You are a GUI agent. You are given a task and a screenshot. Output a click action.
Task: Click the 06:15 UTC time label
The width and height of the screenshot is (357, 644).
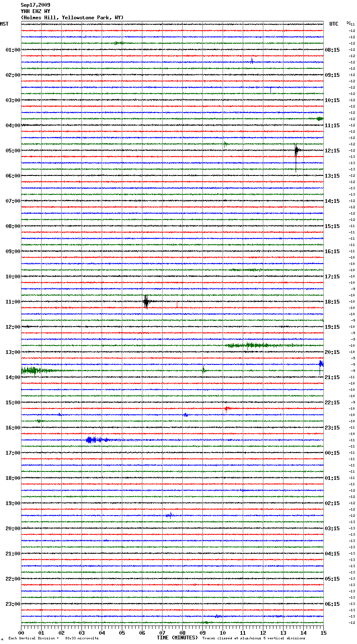point(332,604)
